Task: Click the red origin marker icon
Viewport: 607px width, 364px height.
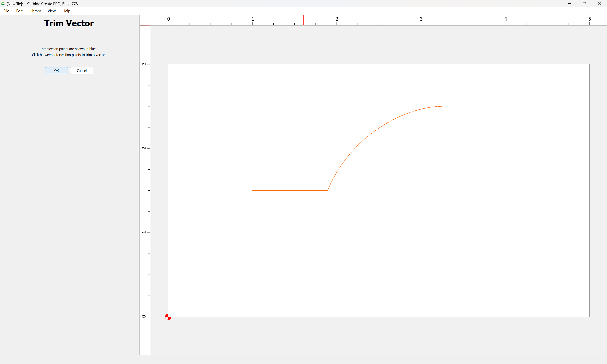Action: [x=168, y=317]
